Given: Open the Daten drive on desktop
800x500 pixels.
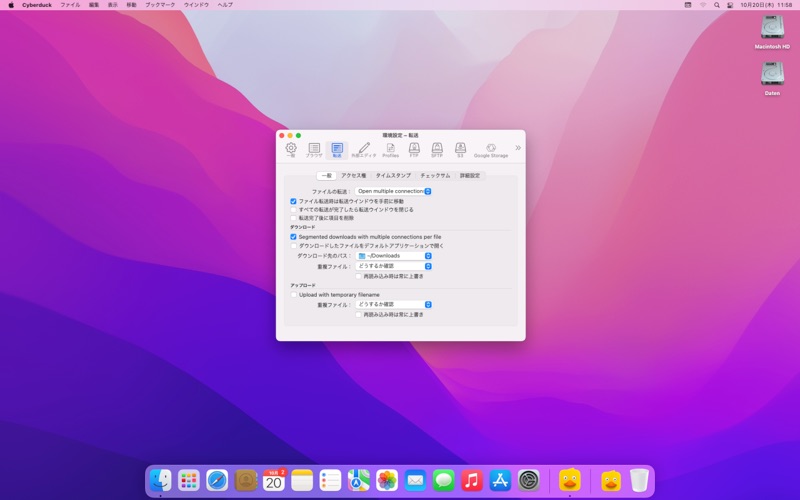Looking at the screenshot, I should [x=772, y=75].
